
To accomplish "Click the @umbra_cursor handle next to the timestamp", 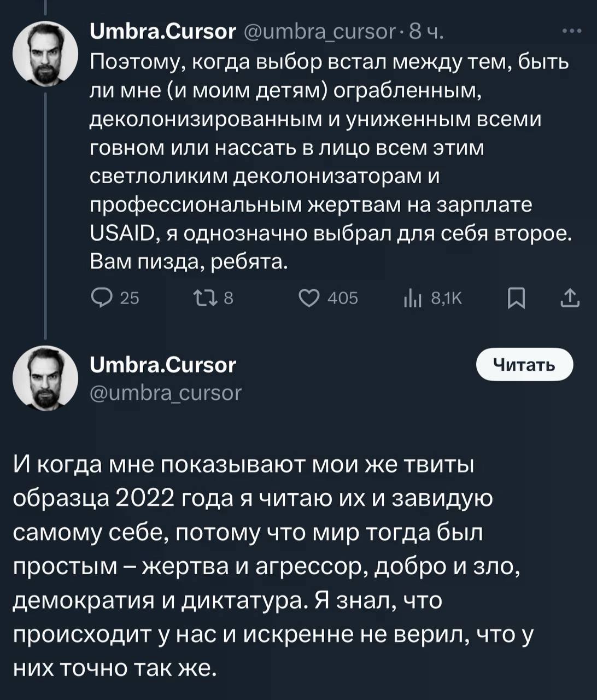I will tap(319, 32).
